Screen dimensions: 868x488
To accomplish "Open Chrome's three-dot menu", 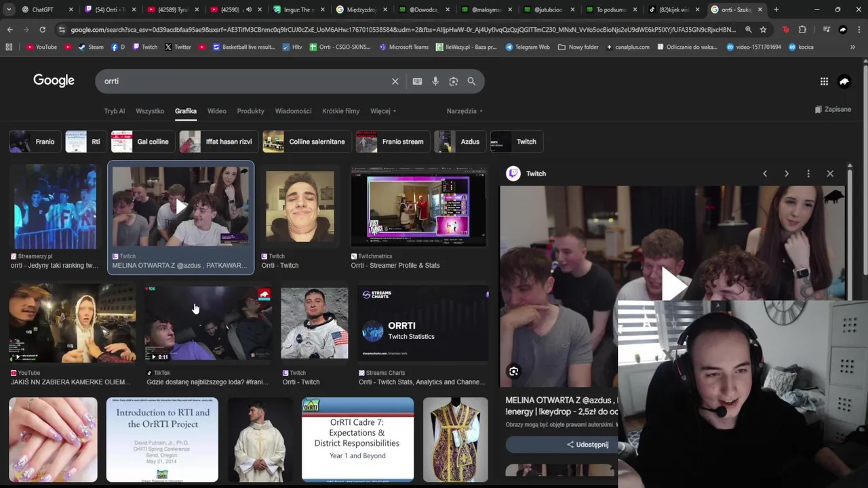I will coord(859,30).
